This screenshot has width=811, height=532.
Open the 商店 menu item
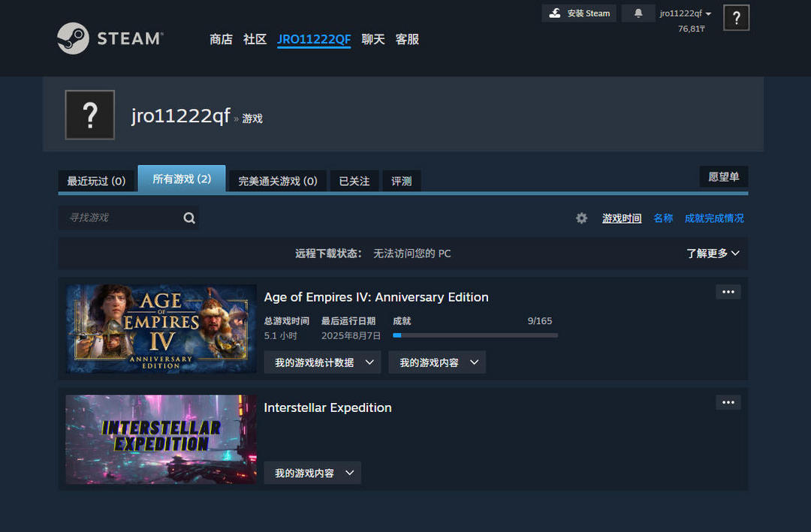[221, 39]
